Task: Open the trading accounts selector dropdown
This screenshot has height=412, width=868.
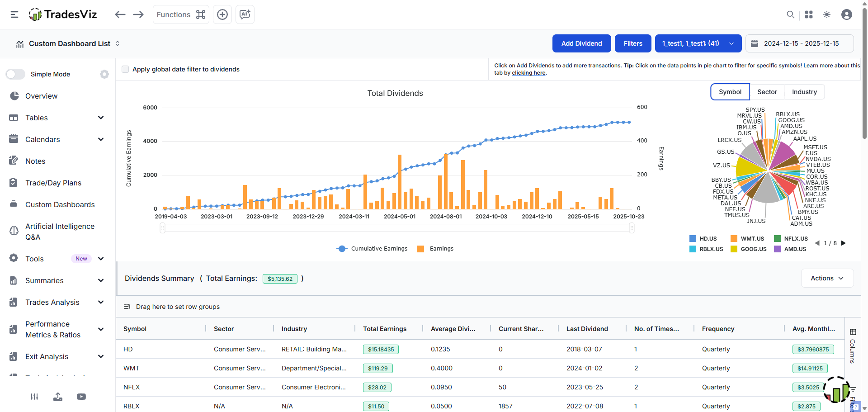Action: (698, 43)
